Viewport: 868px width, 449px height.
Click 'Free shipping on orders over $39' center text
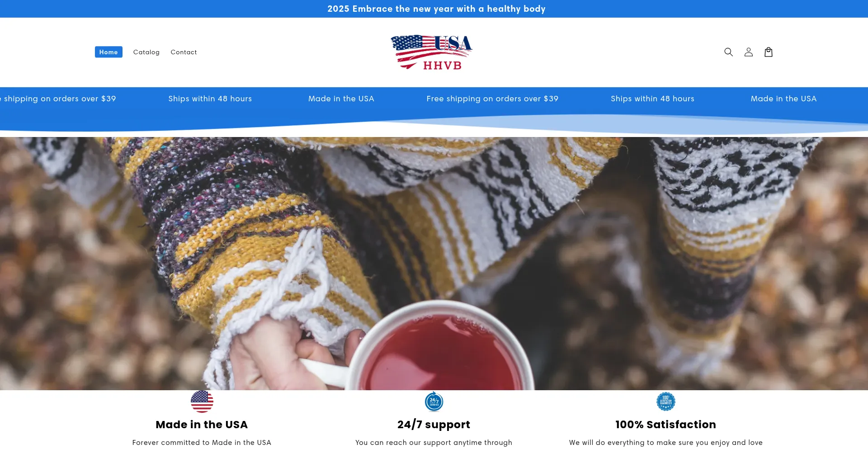(x=492, y=99)
